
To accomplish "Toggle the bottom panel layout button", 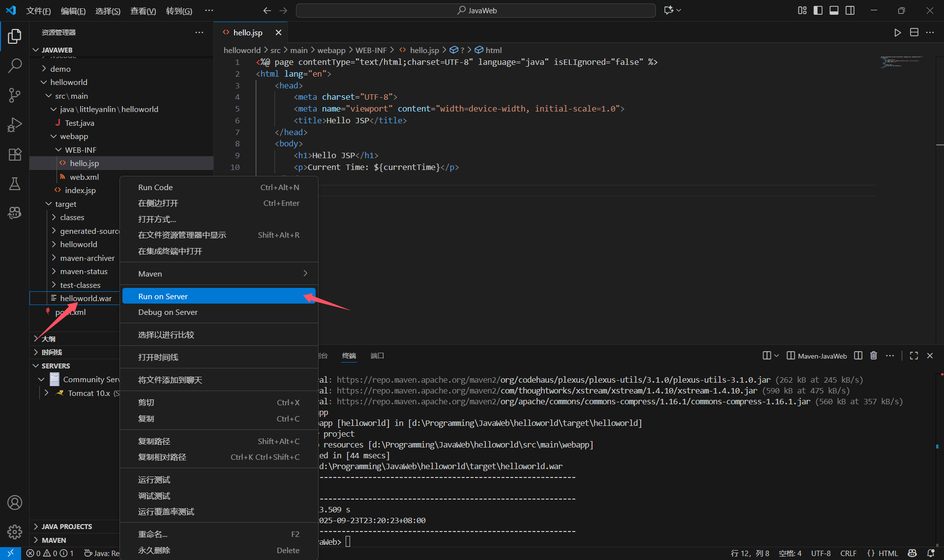I will click(x=834, y=10).
